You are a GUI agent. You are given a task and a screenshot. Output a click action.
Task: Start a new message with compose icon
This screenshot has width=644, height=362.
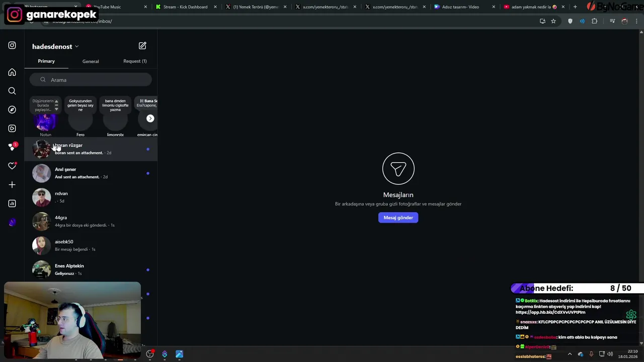(x=142, y=46)
